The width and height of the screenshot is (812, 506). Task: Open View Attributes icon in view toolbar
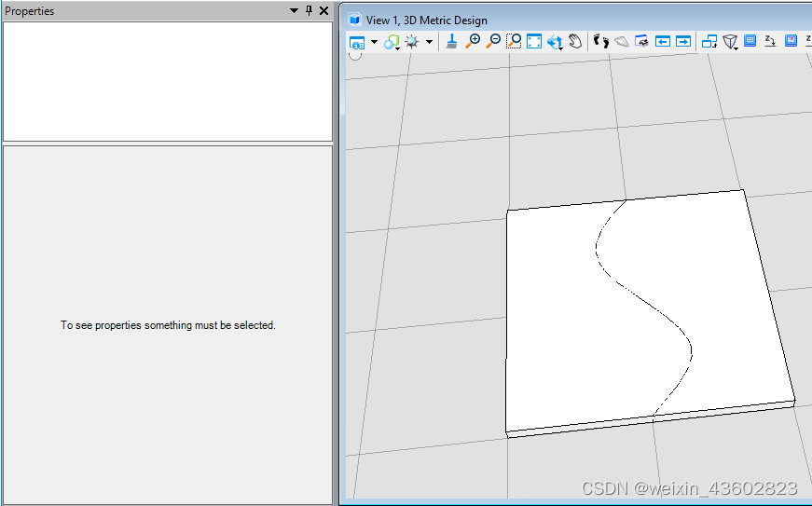tap(357, 42)
